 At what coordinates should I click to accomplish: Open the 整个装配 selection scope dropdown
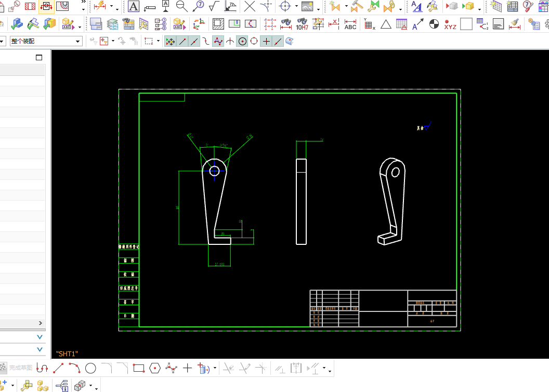(x=46, y=41)
